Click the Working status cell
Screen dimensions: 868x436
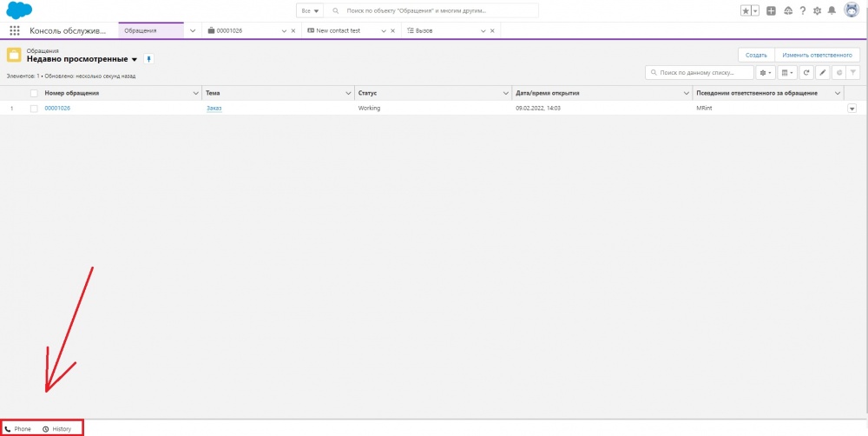click(369, 109)
